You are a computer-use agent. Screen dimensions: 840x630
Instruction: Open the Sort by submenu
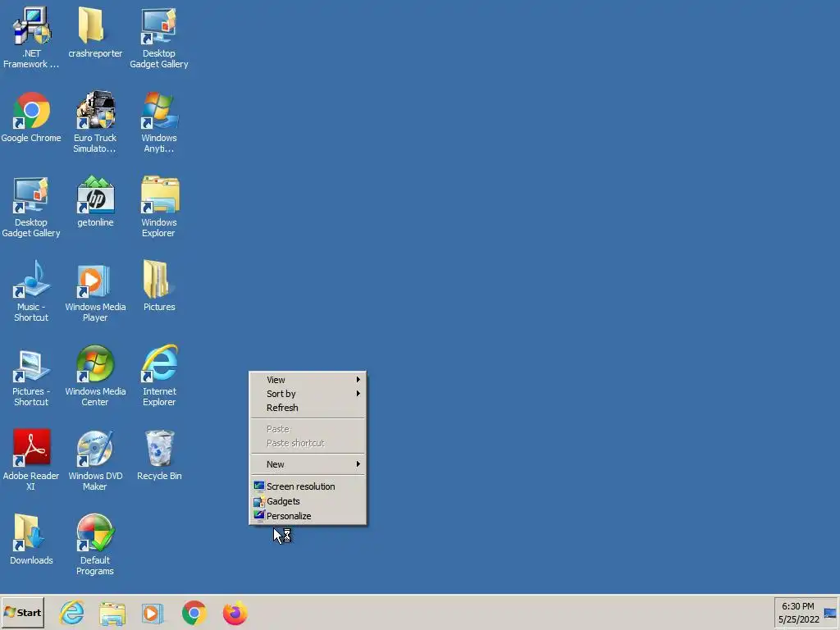(308, 394)
